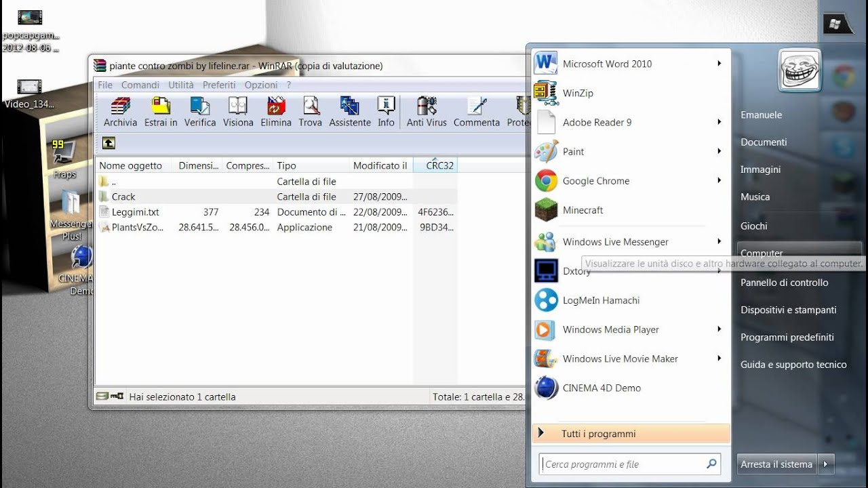Sort by Tipo column header
This screenshot has width=868, height=488.
[312, 165]
